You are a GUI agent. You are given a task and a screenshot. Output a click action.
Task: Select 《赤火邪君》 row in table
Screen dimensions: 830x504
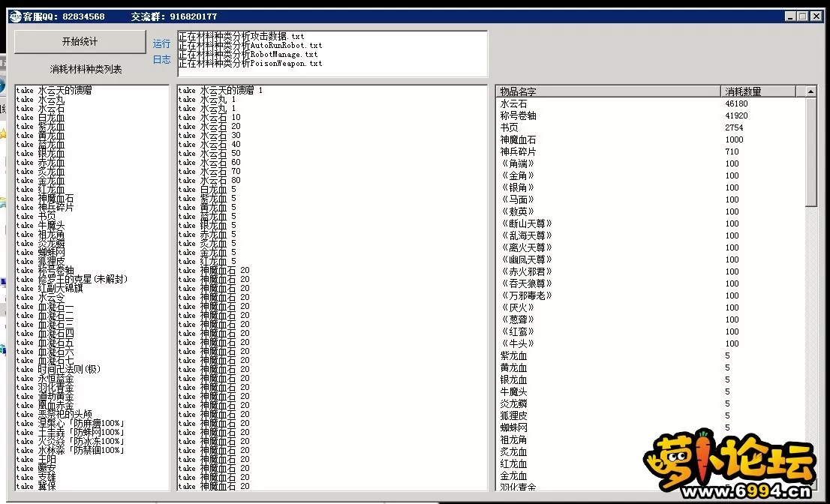click(x=651, y=271)
